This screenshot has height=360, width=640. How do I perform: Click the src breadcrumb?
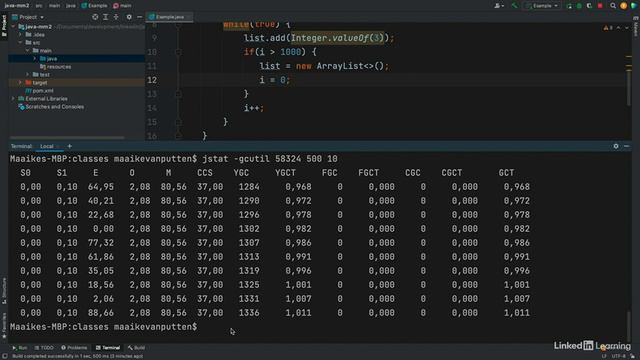39,6
